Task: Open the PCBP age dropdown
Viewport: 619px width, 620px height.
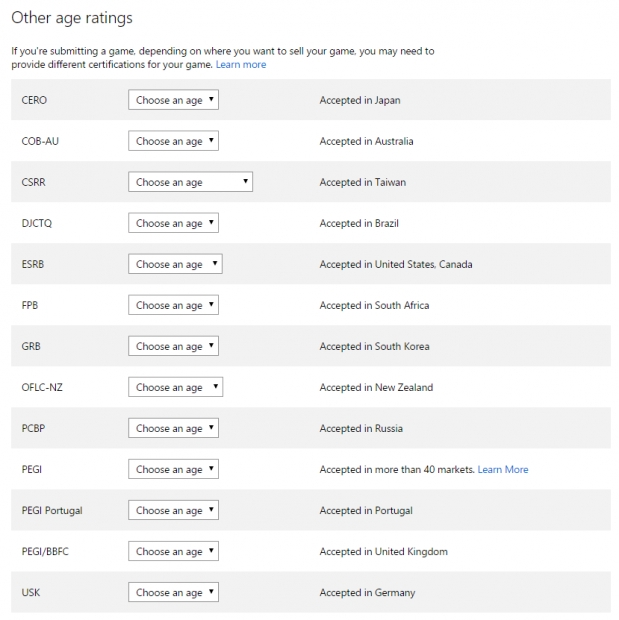Action: [173, 428]
